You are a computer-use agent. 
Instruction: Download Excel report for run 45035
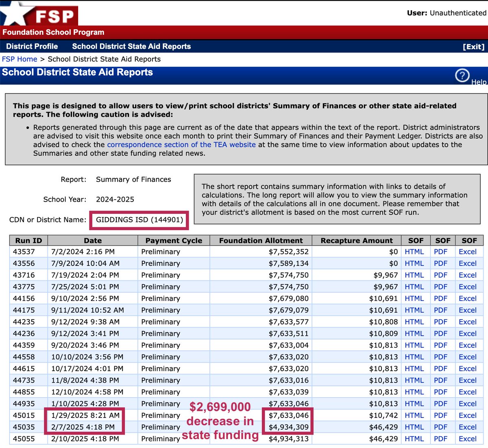tap(468, 427)
